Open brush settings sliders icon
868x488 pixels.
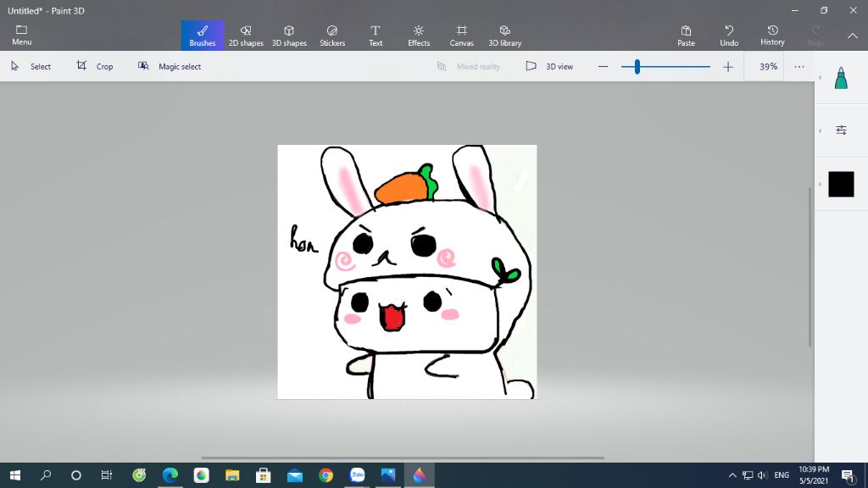pos(841,130)
